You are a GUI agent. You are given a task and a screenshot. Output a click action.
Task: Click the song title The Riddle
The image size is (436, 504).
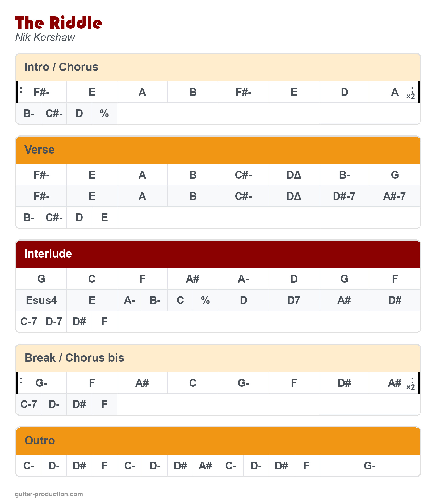pos(58,23)
